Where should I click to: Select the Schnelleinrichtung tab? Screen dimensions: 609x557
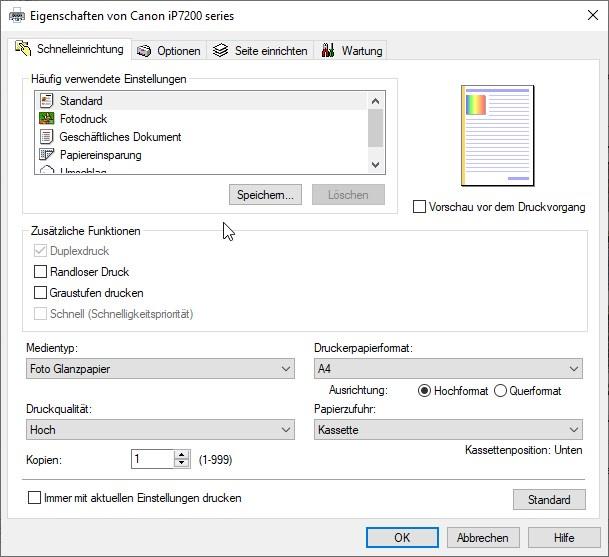tap(70, 49)
